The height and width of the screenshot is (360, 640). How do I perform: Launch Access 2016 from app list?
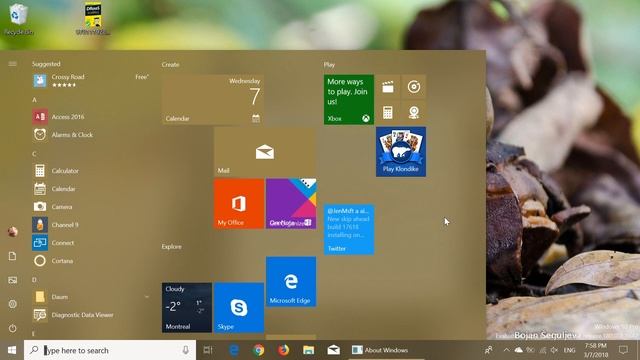tap(91, 117)
